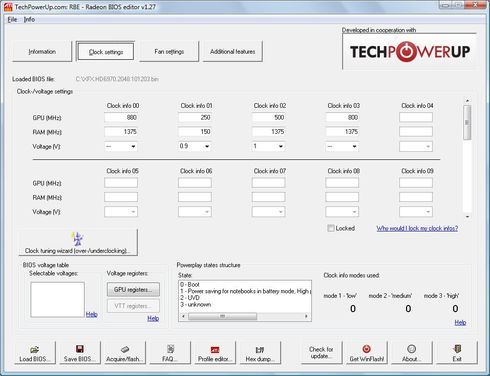Click the TechPowerUp logo banner

(x=410, y=52)
